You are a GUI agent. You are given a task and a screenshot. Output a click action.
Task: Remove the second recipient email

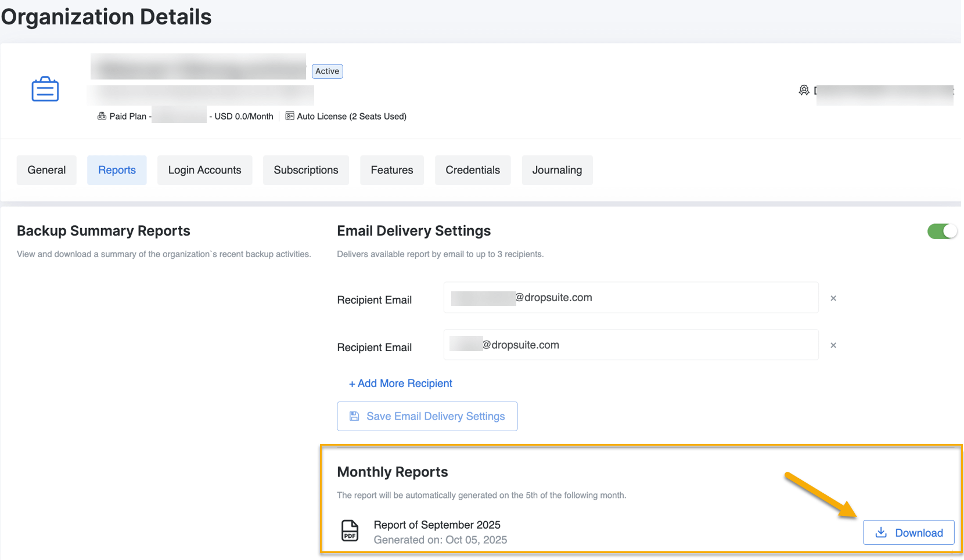833,345
